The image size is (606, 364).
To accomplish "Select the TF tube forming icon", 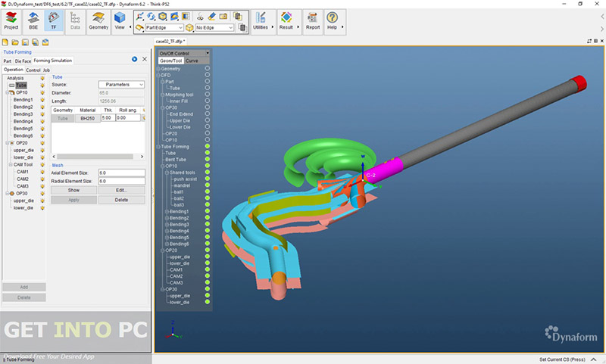I will [x=55, y=19].
